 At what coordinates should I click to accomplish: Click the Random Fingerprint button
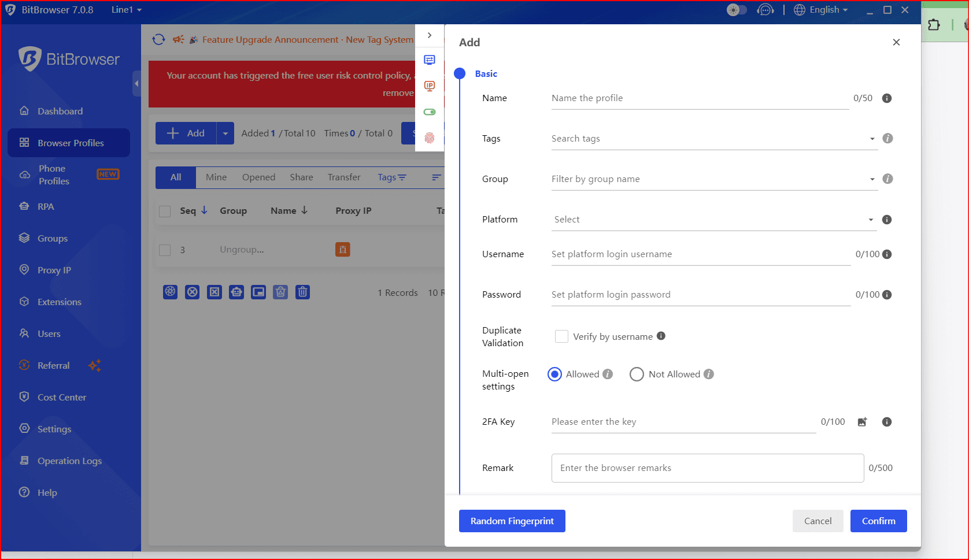click(x=512, y=521)
